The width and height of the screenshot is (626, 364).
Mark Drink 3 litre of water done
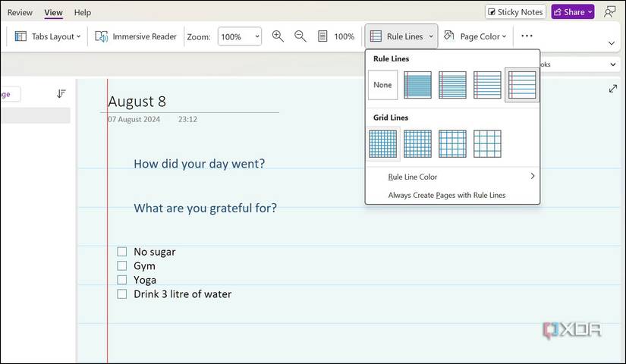pyautogui.click(x=122, y=294)
